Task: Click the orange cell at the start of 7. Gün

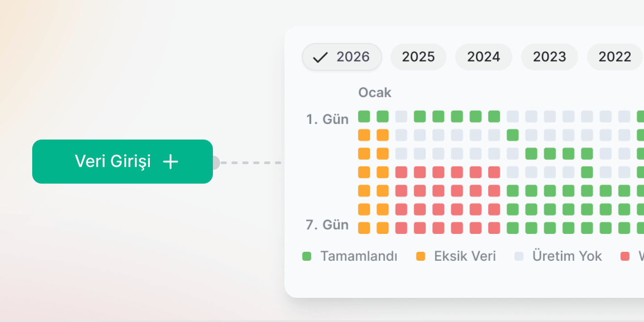Action: coord(364,228)
